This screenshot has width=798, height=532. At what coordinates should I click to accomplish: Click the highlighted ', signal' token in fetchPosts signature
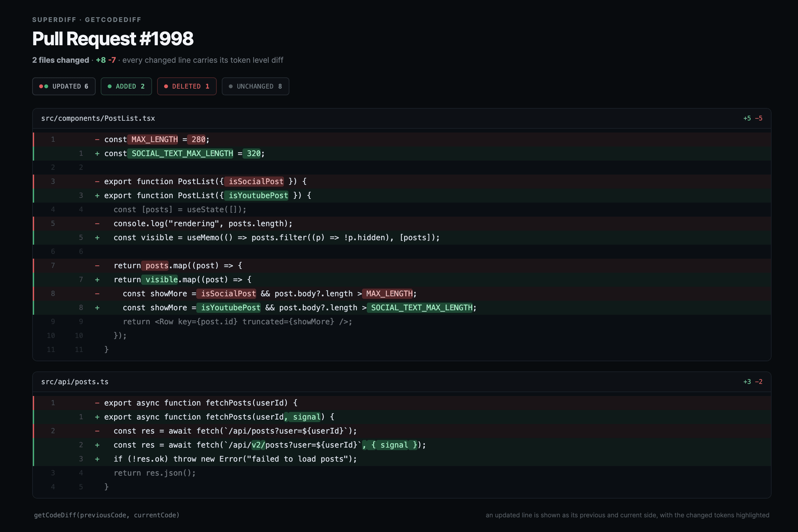click(x=302, y=417)
